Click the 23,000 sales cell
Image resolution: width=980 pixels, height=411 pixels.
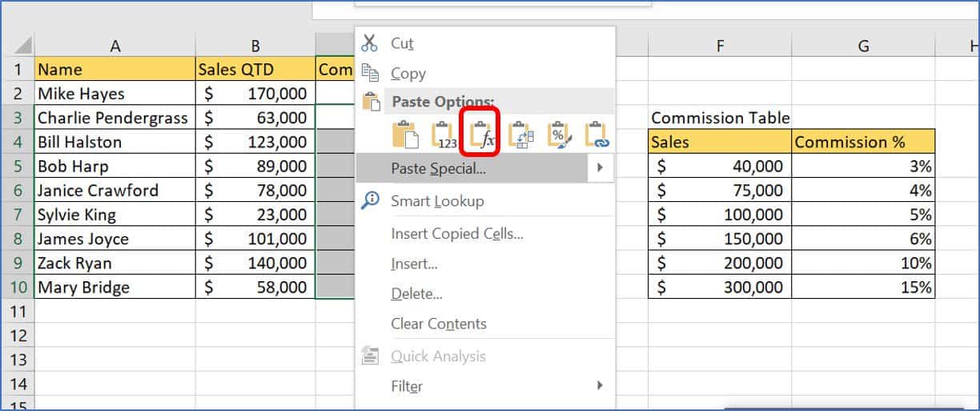(255, 215)
